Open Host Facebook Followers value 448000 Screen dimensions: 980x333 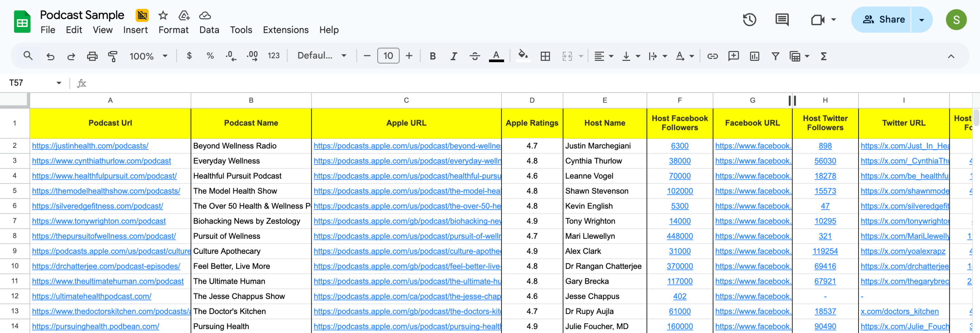pos(680,236)
